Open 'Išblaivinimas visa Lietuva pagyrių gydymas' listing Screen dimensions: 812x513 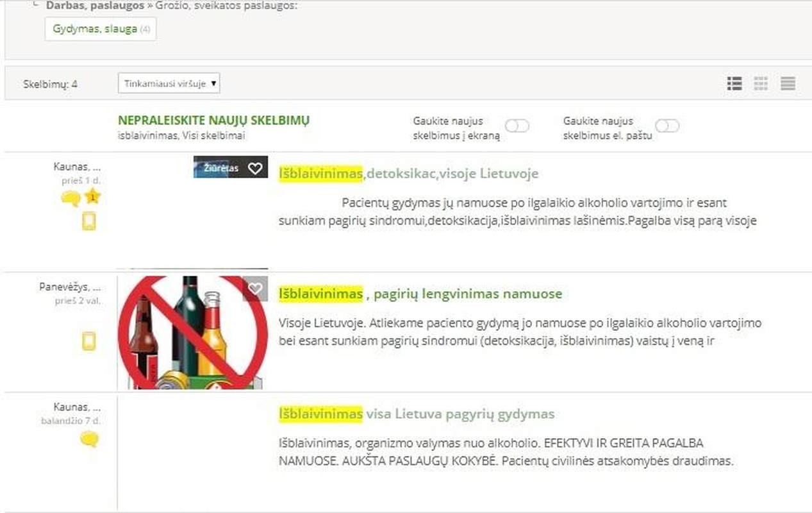(416, 414)
